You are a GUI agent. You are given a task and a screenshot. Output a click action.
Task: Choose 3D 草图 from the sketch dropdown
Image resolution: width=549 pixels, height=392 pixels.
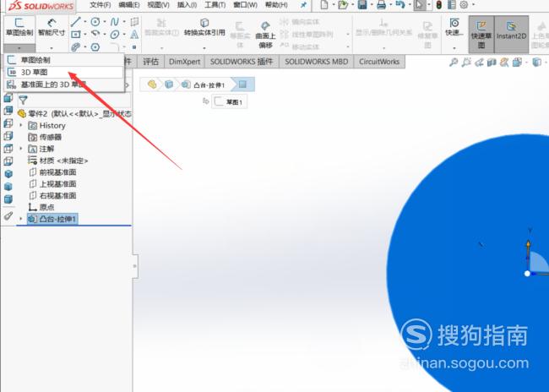click(x=64, y=72)
